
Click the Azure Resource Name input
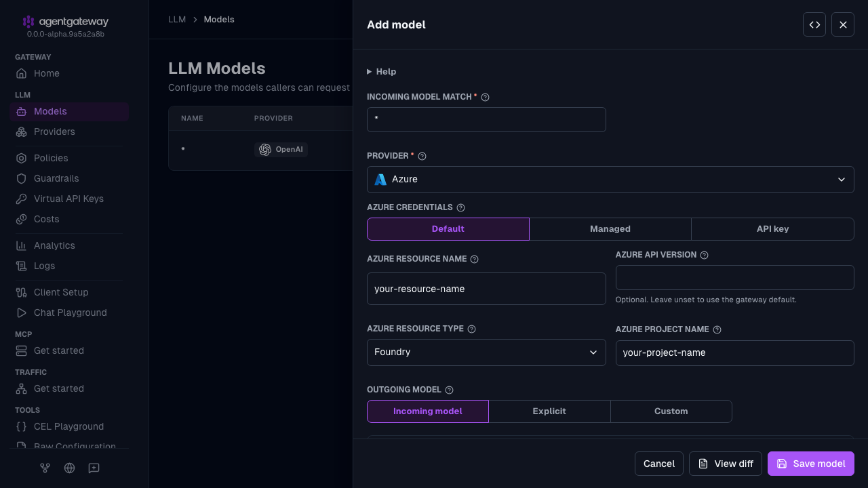(486, 289)
